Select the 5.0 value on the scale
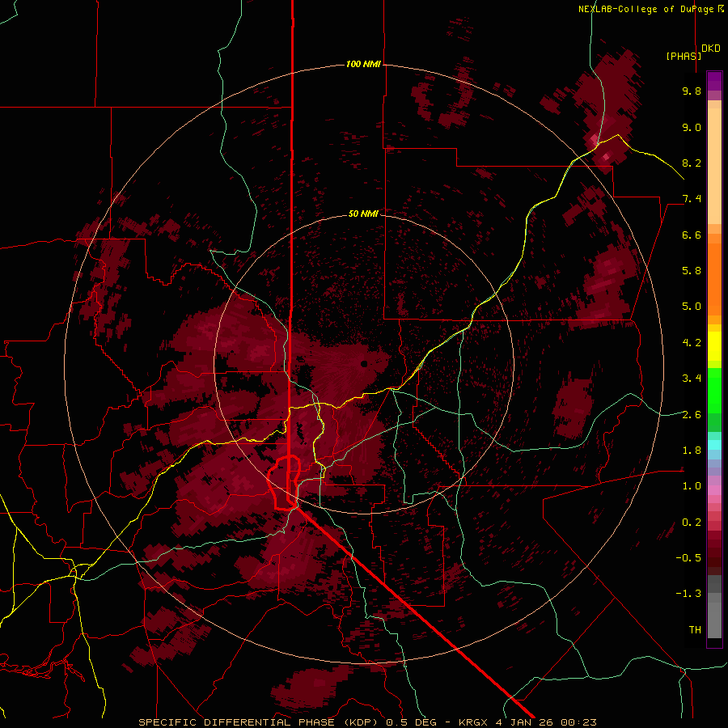 (692, 307)
